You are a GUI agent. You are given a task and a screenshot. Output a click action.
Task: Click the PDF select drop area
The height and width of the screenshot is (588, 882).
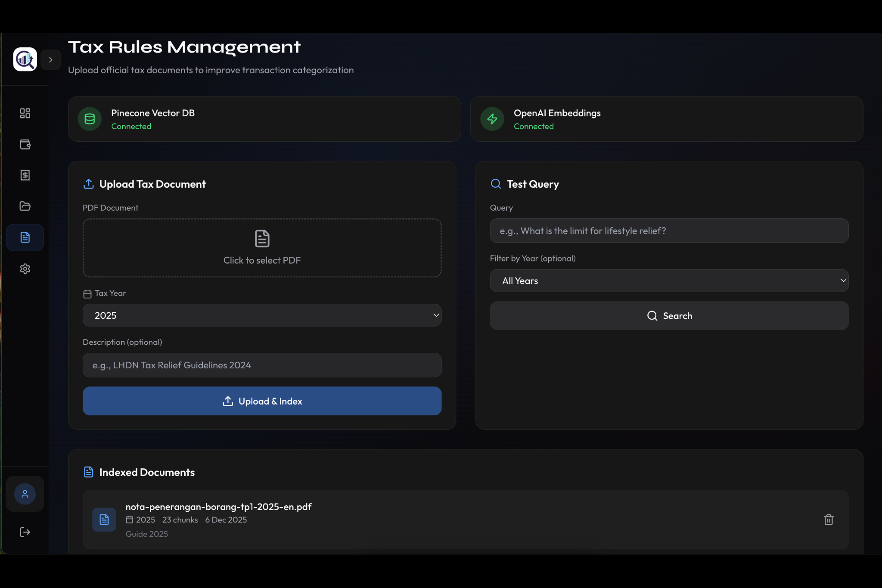tap(262, 248)
